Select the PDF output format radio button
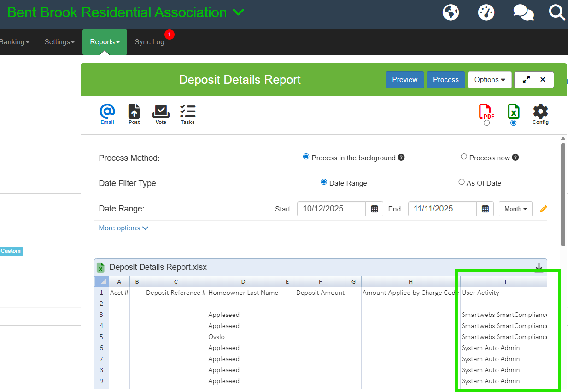Viewport: 568px width, 392px height. click(487, 123)
